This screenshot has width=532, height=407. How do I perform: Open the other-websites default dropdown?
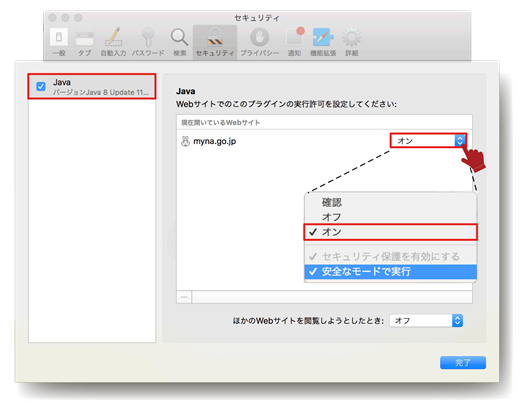[426, 321]
